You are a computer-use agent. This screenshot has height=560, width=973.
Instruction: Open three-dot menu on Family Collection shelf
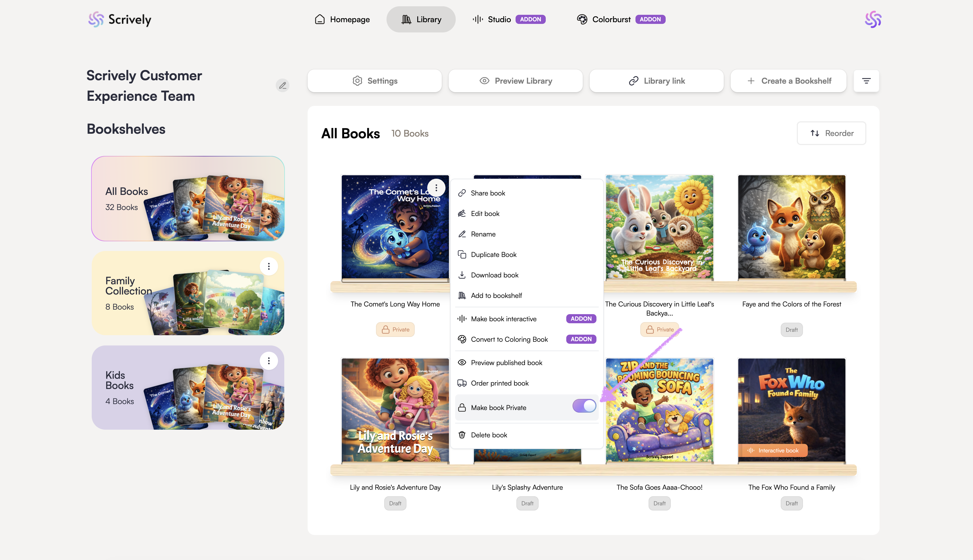point(269,266)
